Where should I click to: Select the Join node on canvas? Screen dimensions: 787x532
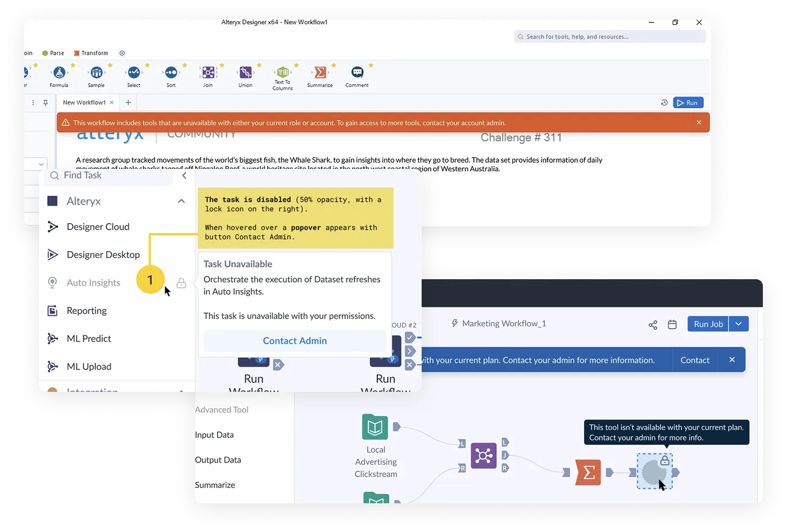pyautogui.click(x=484, y=456)
